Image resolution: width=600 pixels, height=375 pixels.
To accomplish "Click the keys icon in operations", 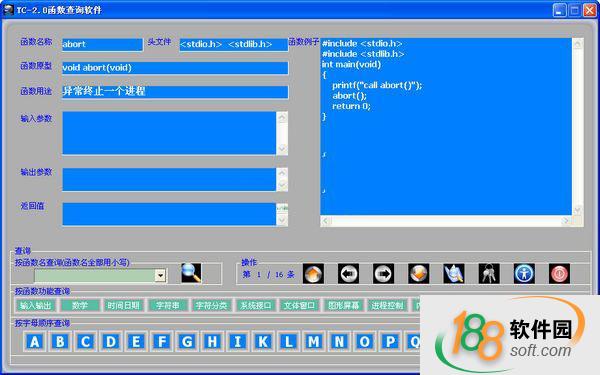I will coord(489,274).
